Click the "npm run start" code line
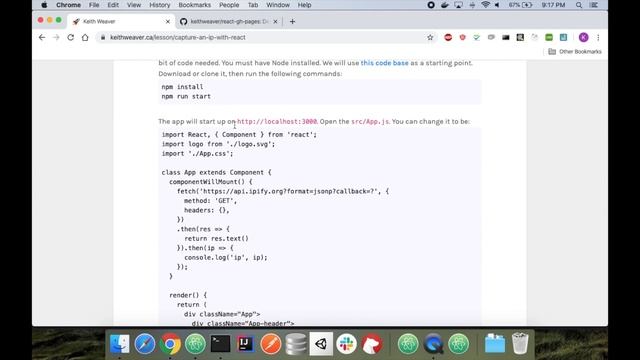 [186, 96]
